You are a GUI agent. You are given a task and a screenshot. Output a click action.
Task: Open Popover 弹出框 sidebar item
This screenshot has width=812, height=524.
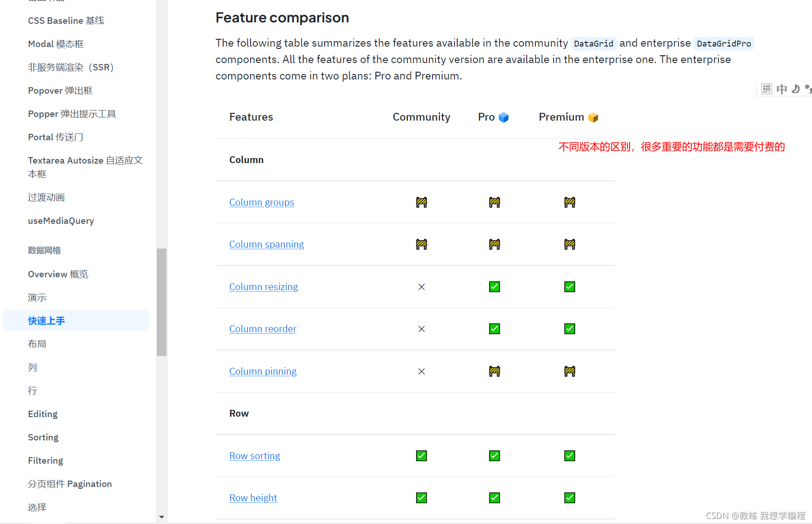click(60, 90)
